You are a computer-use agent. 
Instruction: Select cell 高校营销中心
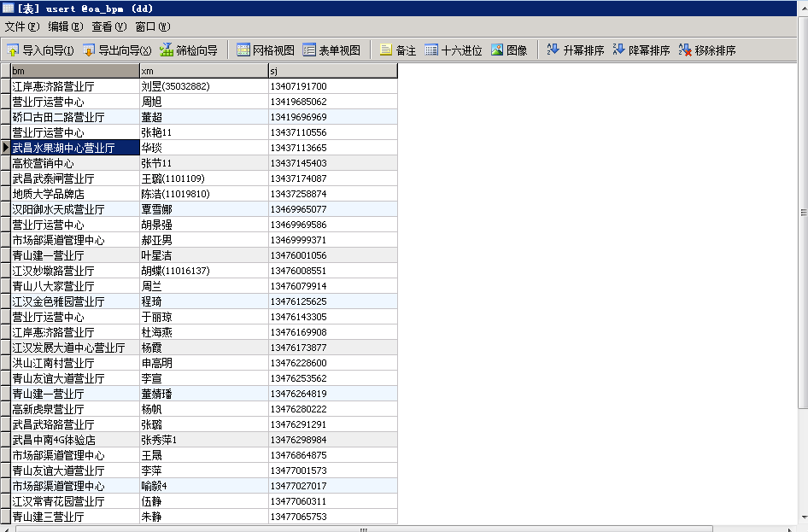75,163
